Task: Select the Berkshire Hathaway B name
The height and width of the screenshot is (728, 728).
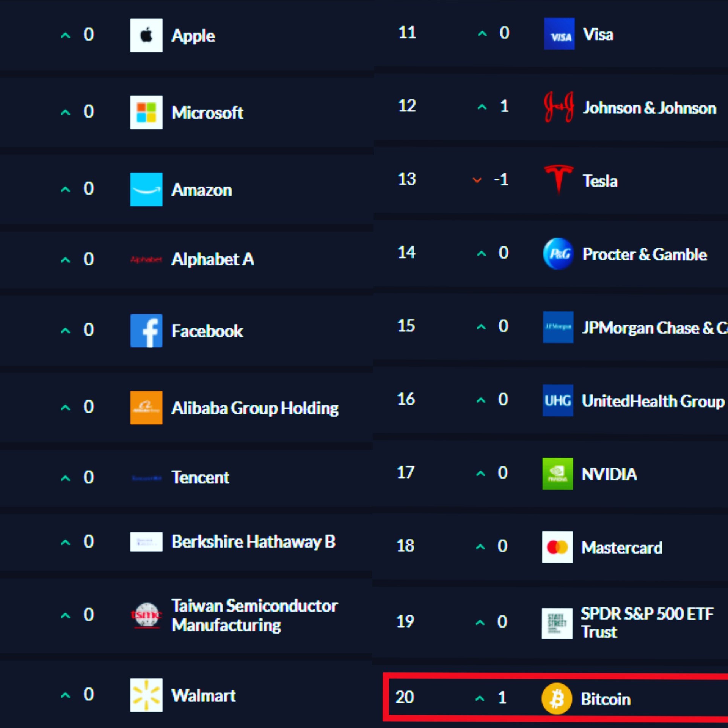Action: (x=253, y=541)
